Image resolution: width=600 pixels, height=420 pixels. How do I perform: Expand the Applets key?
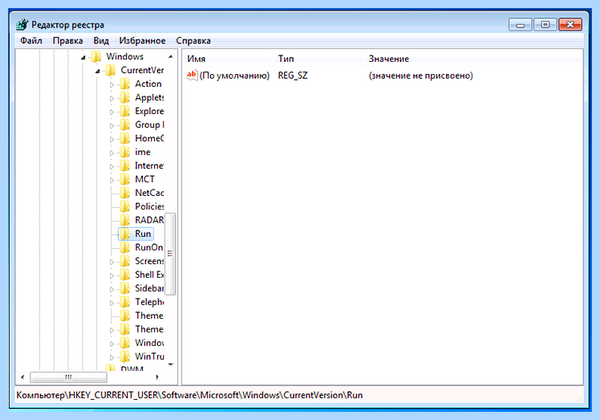[x=112, y=98]
